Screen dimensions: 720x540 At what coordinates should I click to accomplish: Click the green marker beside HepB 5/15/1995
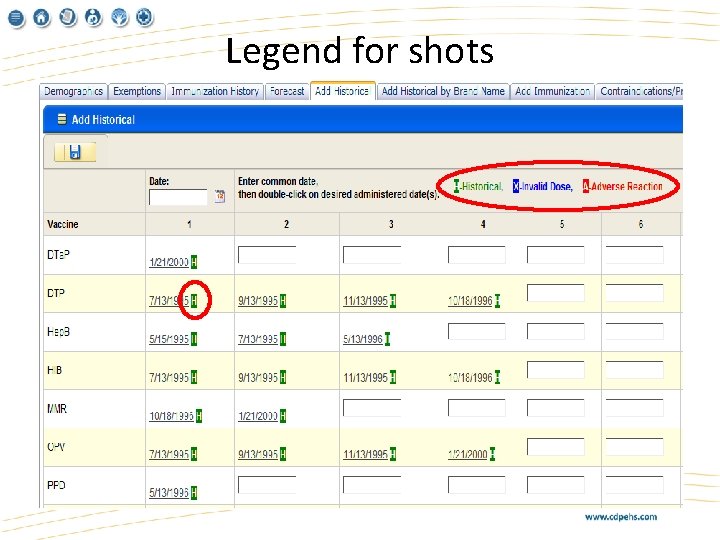coord(194,339)
